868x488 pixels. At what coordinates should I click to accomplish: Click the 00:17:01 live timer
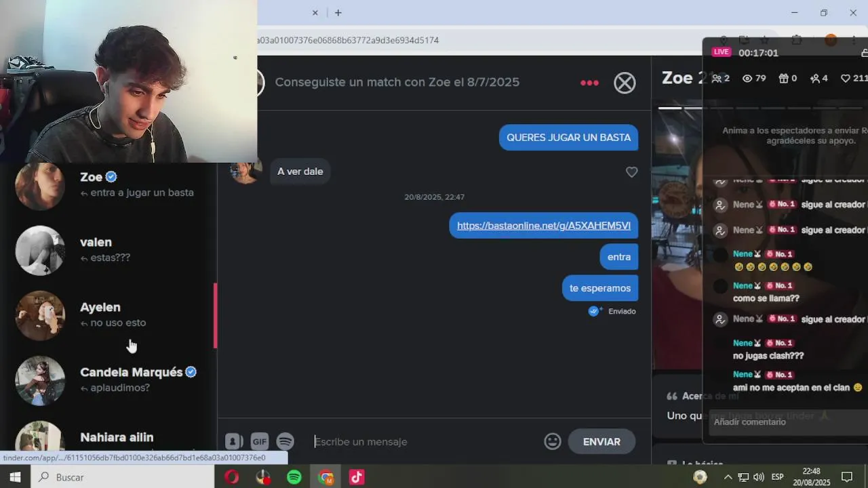(758, 53)
